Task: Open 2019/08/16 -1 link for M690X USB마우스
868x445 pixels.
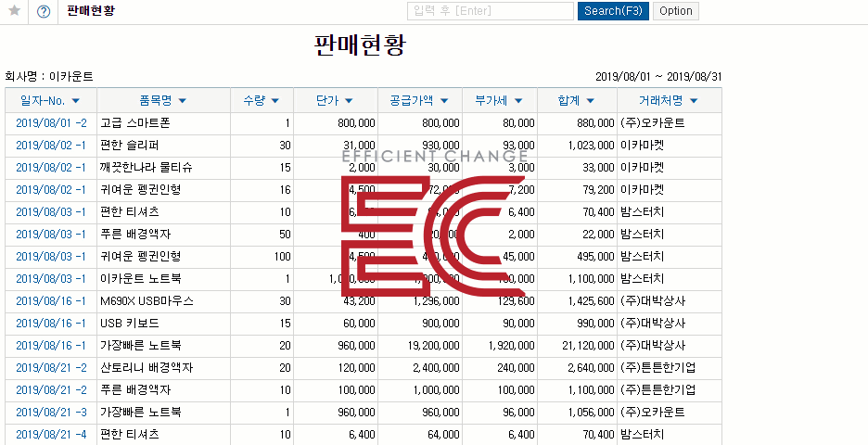Action: (51, 301)
